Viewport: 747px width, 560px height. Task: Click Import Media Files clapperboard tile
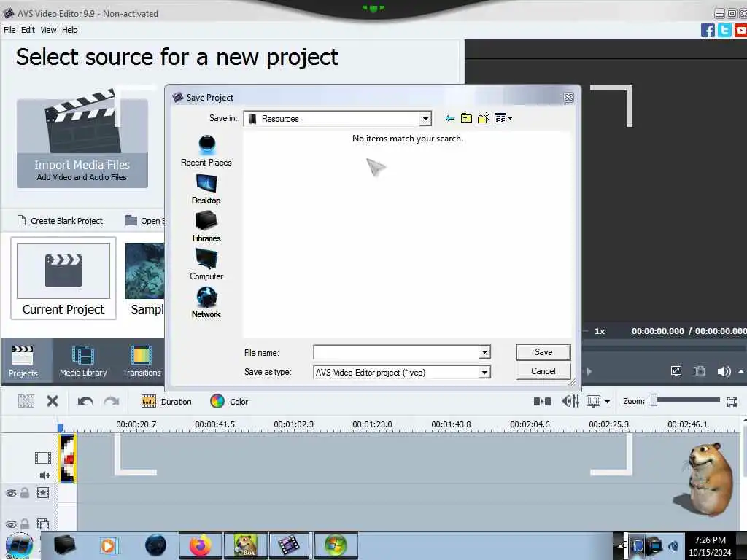[x=82, y=138]
